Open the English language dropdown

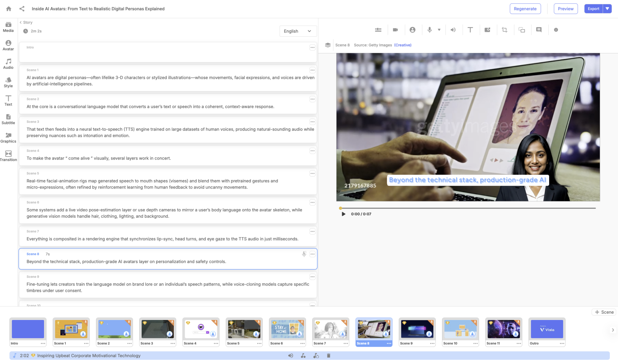pos(298,31)
